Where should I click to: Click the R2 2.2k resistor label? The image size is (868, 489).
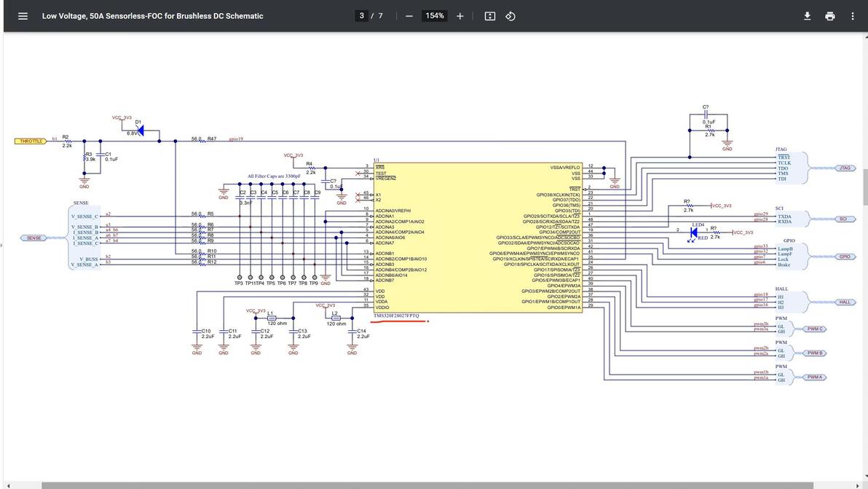(66, 141)
